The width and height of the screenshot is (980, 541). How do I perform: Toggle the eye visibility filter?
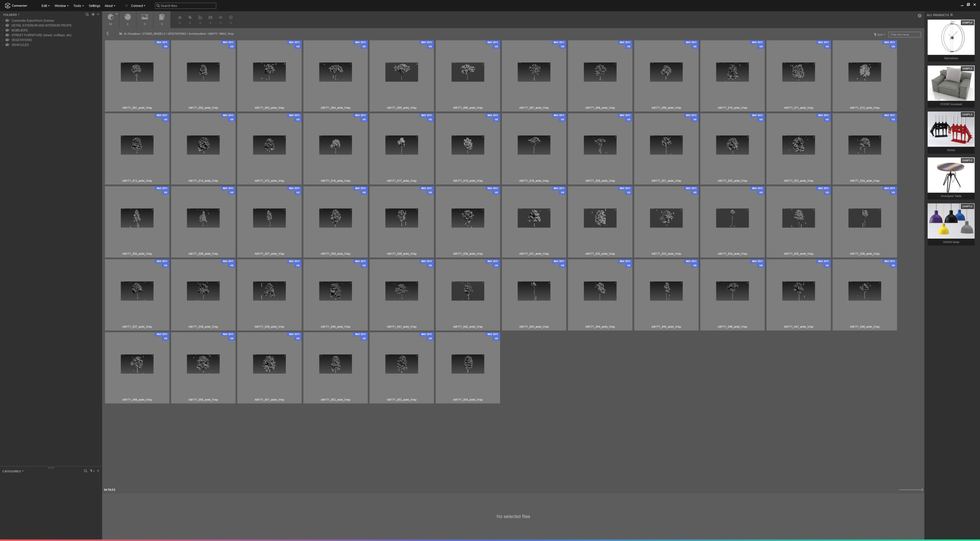click(x=221, y=18)
